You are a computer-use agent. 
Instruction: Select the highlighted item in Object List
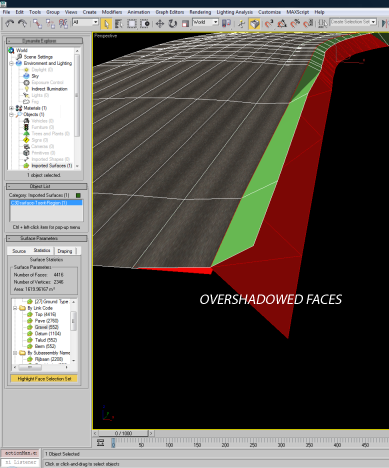[x=46, y=203]
